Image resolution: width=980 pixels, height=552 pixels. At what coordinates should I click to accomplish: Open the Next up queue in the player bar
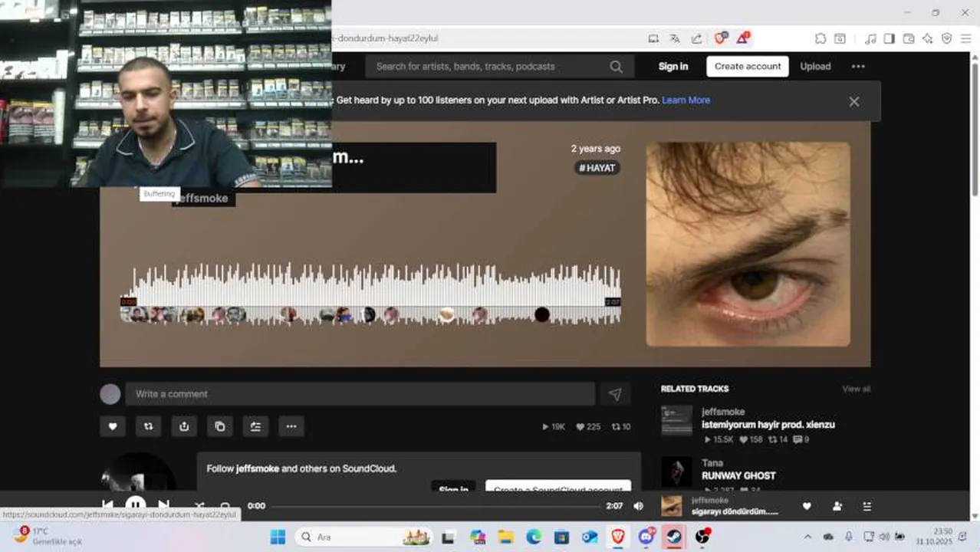click(x=867, y=506)
